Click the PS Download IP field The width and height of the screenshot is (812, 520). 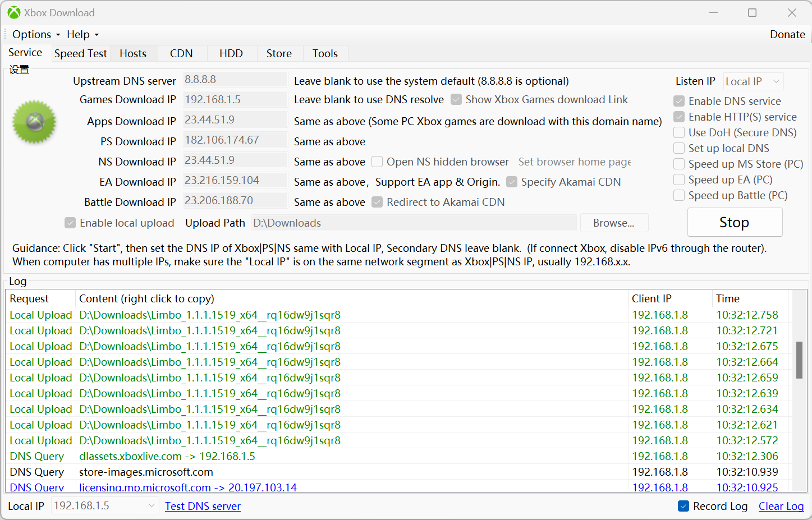click(x=235, y=140)
